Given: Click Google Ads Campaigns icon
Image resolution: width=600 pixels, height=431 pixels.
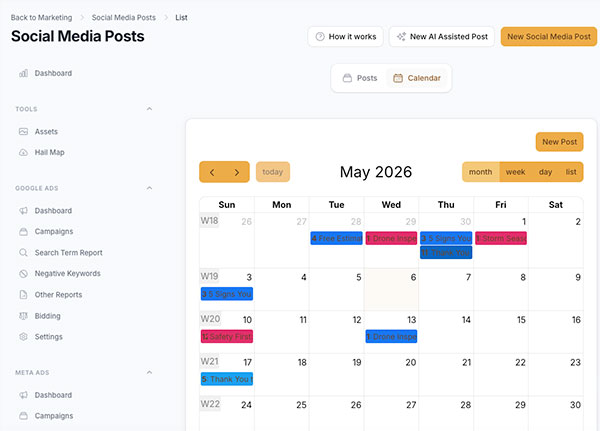Looking at the screenshot, I should pyautogui.click(x=23, y=232).
